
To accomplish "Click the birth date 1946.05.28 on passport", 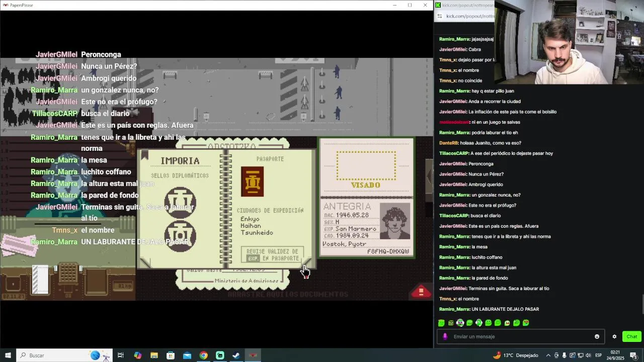I will (x=353, y=215).
